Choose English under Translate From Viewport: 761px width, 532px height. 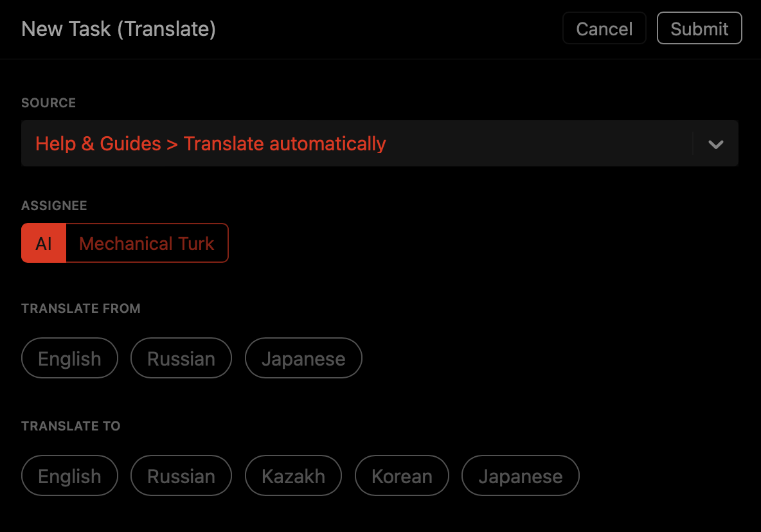[69, 359]
